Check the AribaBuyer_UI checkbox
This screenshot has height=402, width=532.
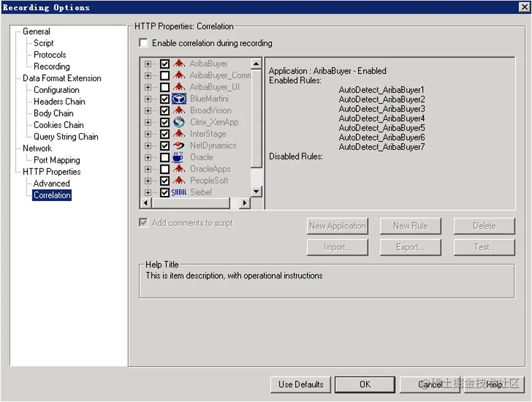165,87
